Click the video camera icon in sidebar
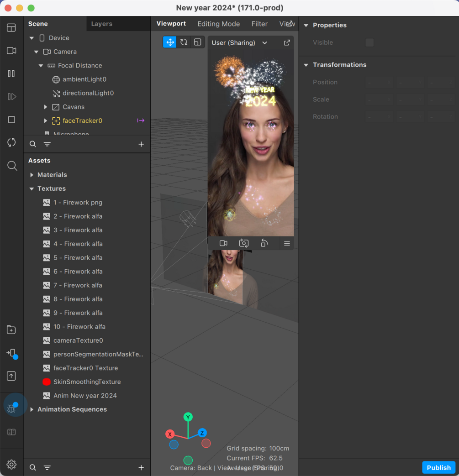The height and width of the screenshot is (476, 459). pyautogui.click(x=11, y=51)
